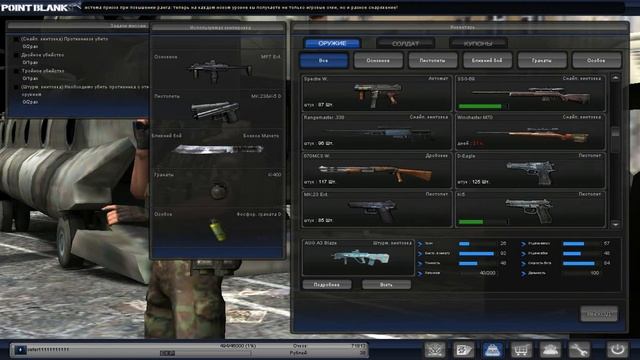Filter inventory by Гранаты

(x=542, y=60)
